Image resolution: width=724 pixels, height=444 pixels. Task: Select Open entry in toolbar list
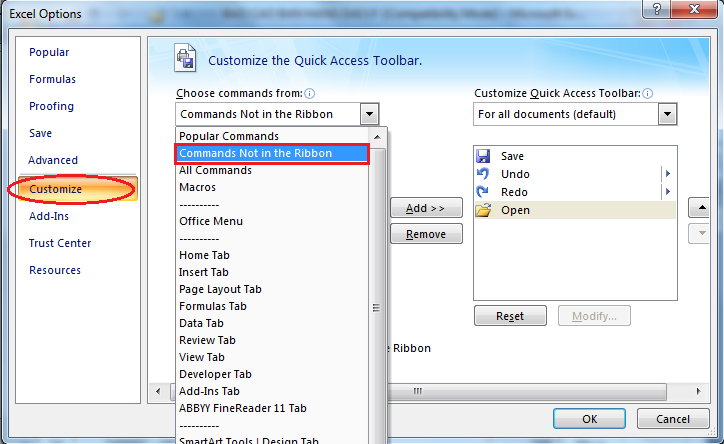[x=575, y=210]
